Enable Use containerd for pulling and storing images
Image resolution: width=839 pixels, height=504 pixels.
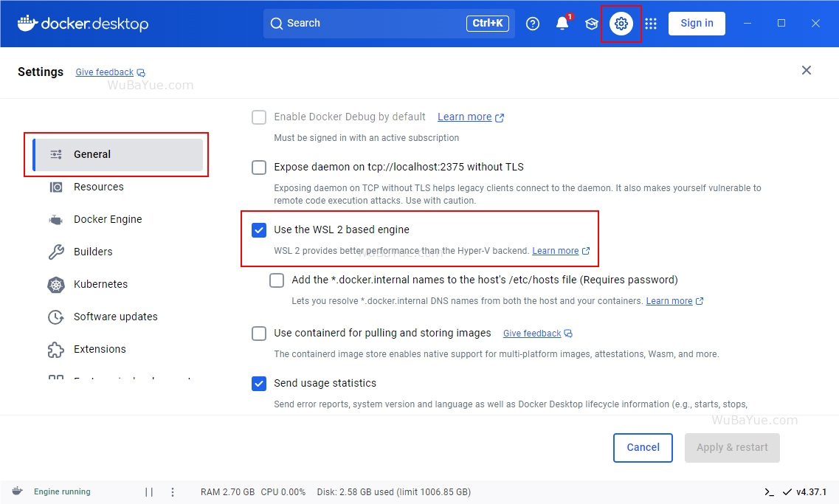pos(259,334)
